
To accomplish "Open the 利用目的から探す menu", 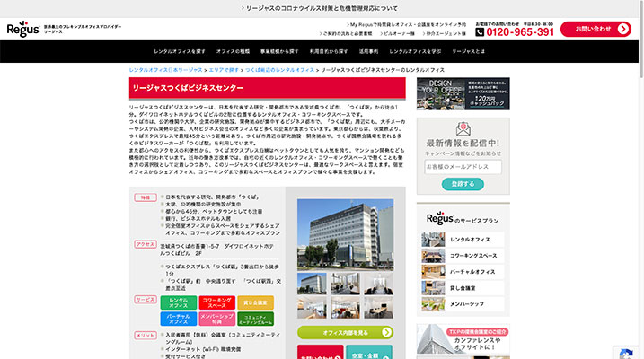I will (329, 51).
